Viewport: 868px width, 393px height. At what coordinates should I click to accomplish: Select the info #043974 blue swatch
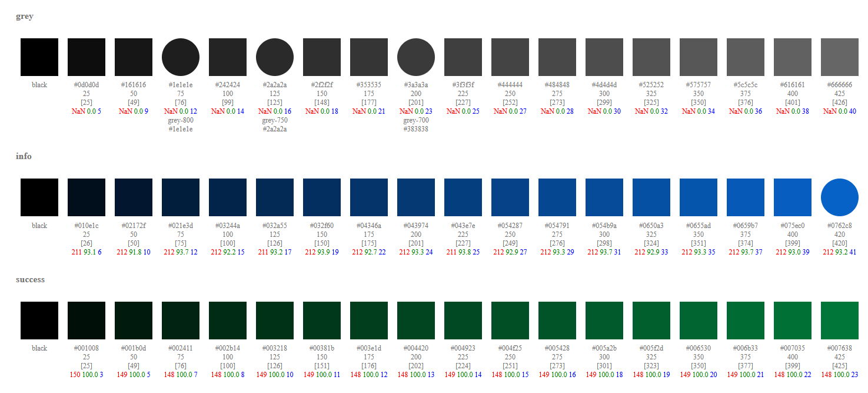pos(416,197)
